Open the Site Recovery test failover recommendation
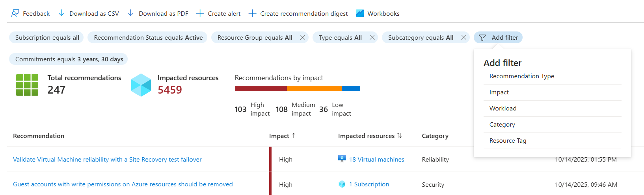Viewport: 644px width, 195px height. click(107, 160)
